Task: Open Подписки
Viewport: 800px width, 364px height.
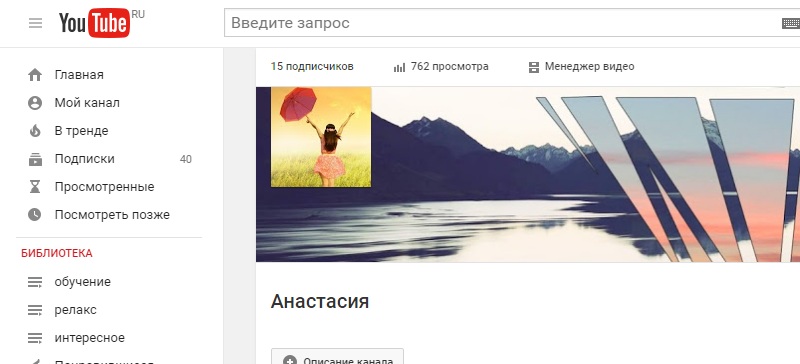Action: tap(85, 159)
